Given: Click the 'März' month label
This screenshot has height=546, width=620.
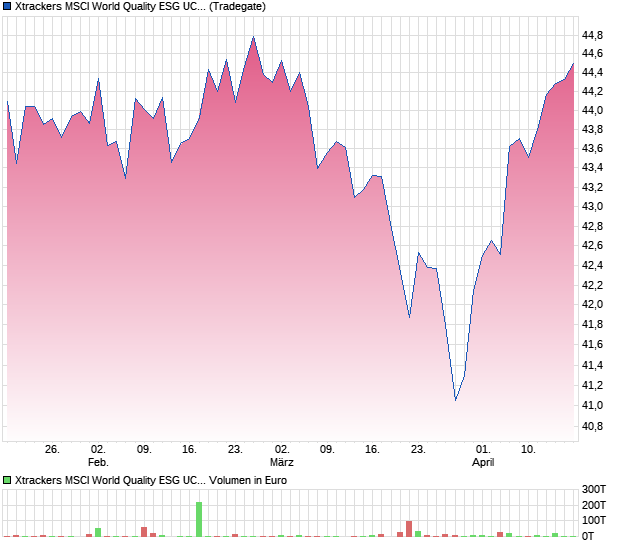Looking at the screenshot, I should [x=282, y=462].
